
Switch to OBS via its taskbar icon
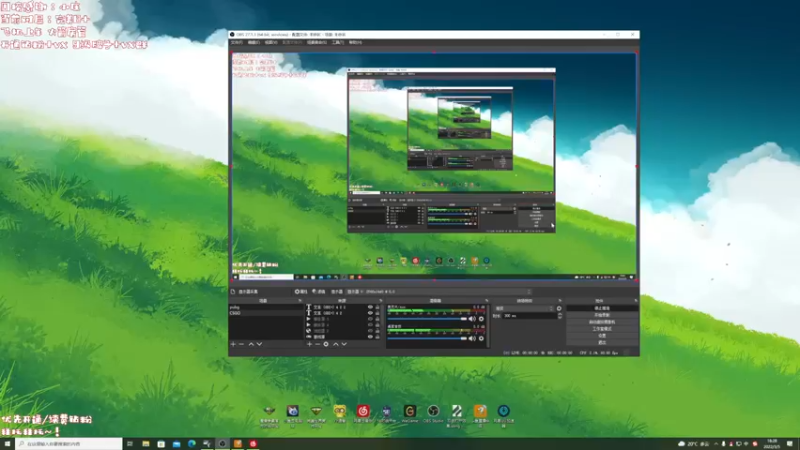[222, 444]
